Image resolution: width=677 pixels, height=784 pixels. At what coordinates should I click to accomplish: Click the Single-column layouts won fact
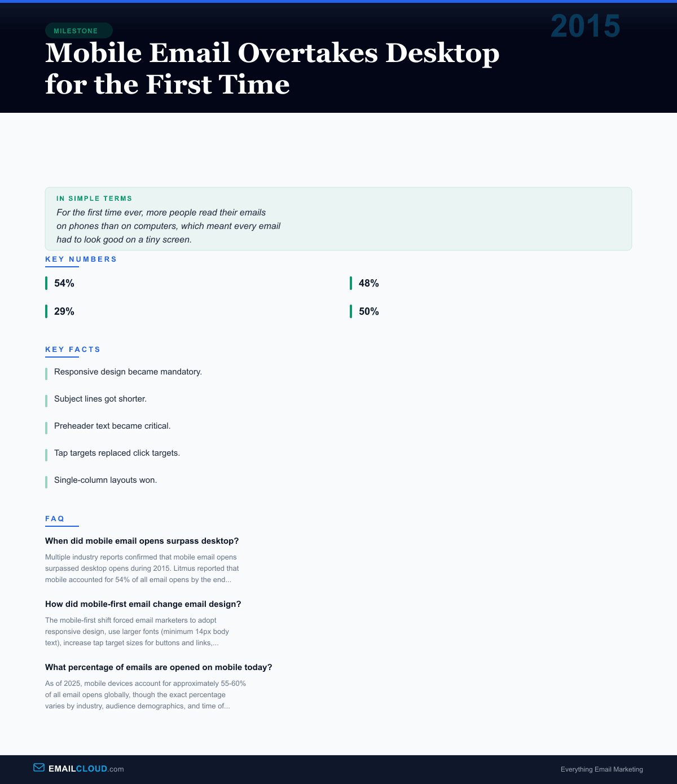105,480
